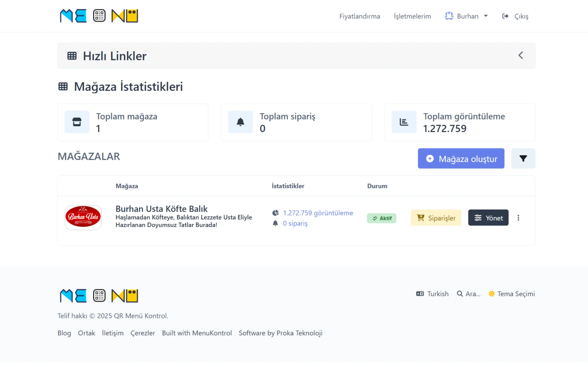Viewport: 588px width, 367px height.
Task: Click the MENU logo in header
Action: click(x=99, y=16)
